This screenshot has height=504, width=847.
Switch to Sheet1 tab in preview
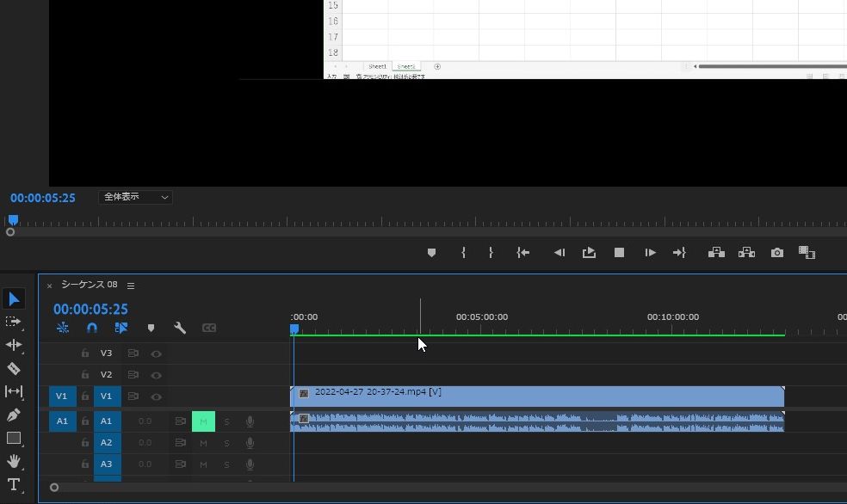click(377, 66)
